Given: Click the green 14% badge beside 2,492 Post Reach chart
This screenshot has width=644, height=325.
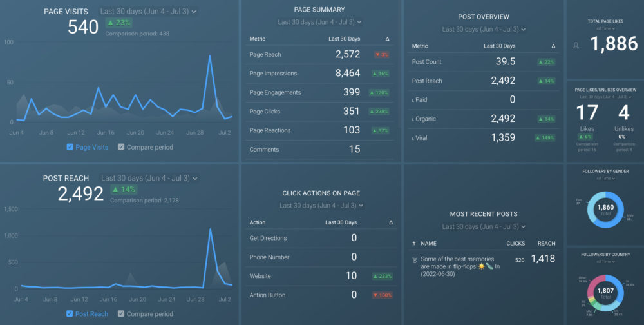Looking at the screenshot, I should [x=124, y=189].
